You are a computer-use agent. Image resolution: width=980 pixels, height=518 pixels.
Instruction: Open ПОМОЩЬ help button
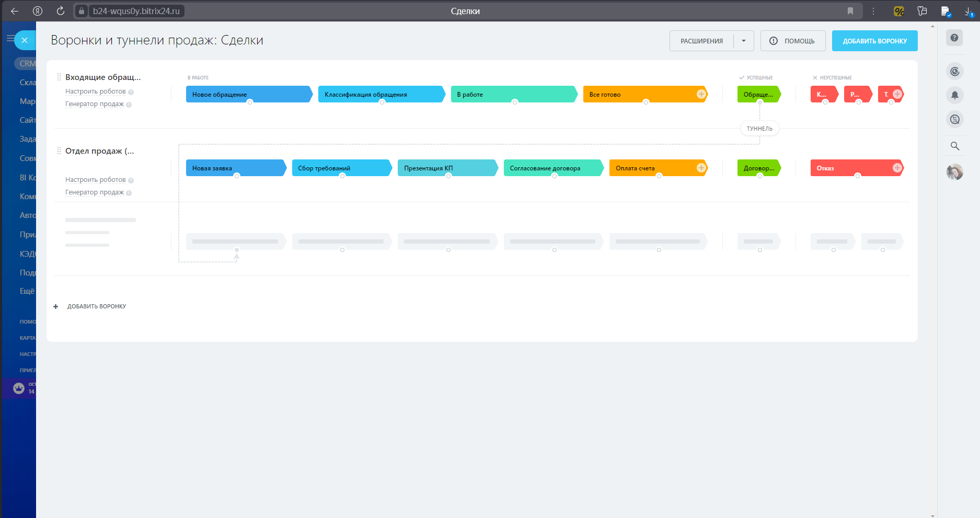[x=793, y=41]
